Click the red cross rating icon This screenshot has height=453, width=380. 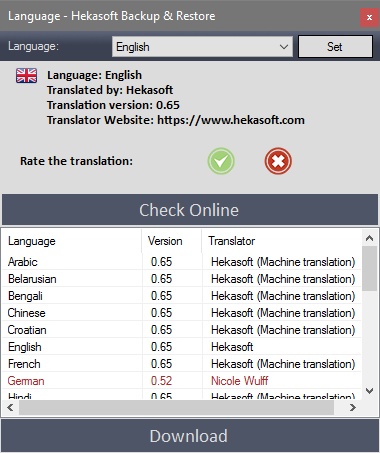(x=278, y=161)
